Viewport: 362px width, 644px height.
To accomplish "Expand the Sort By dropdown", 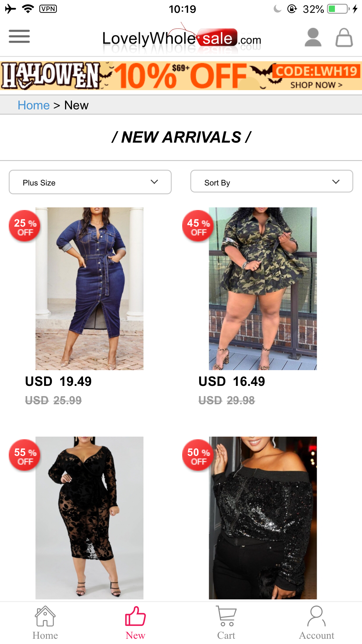I will 271,181.
